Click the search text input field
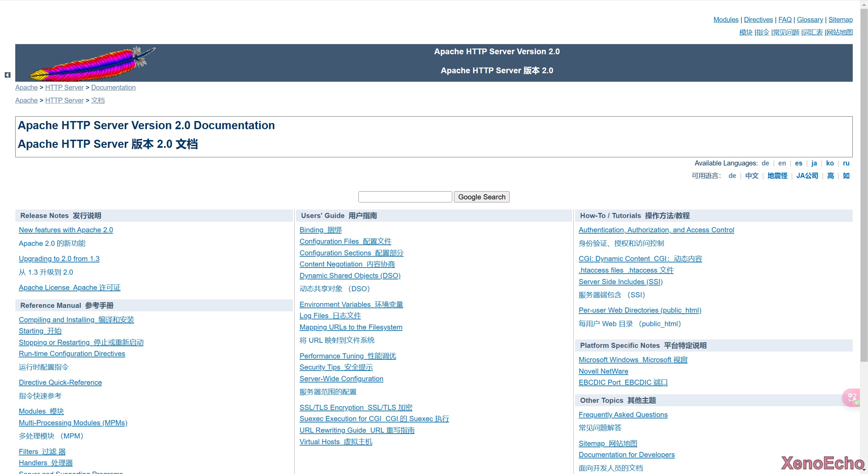Screen dimensions: 868x474 point(405,197)
